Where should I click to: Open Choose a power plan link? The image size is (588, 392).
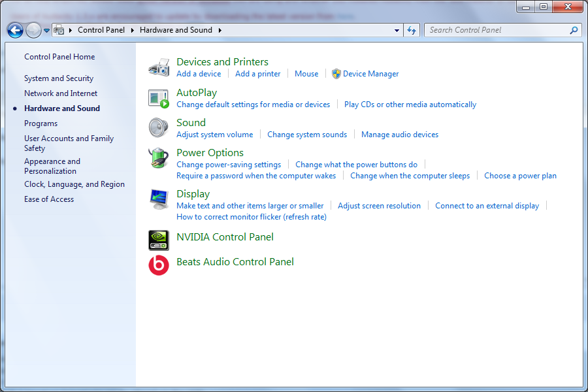point(520,176)
